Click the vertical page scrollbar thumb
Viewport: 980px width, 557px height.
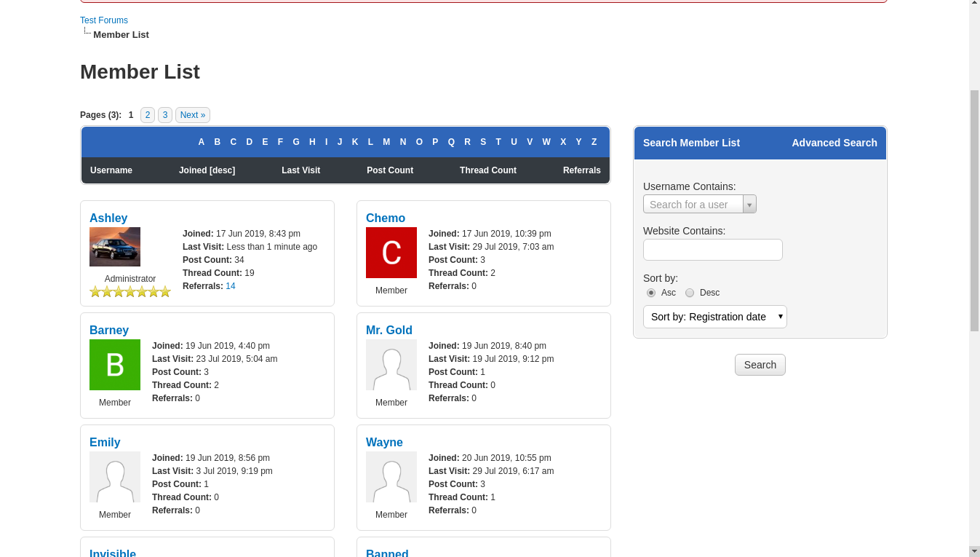[x=974, y=210]
